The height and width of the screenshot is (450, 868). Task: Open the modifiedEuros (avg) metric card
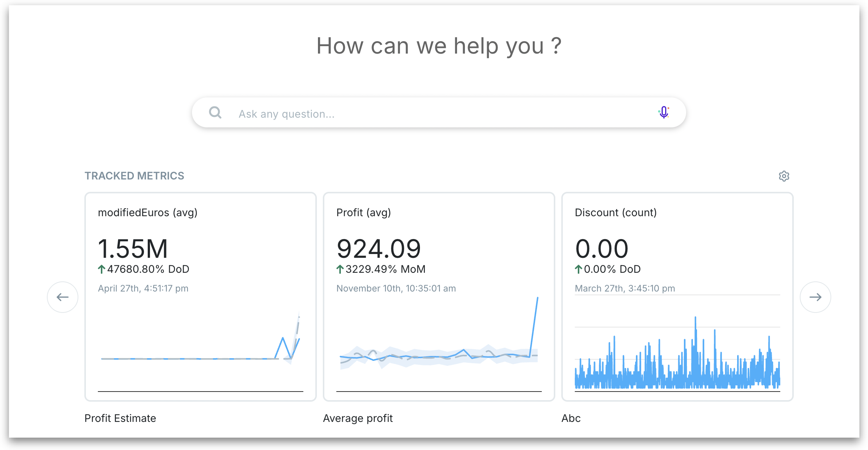148,212
